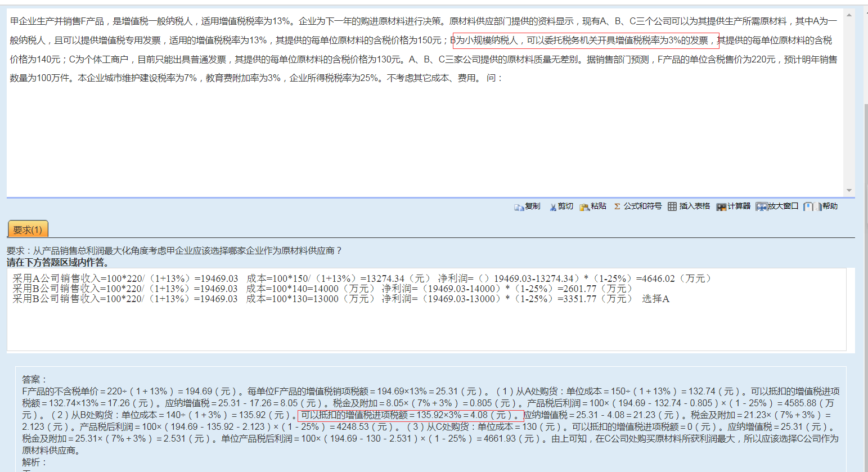Click the question panel scroll-down arrow
Image resolution: width=868 pixels, height=472 pixels.
click(849, 190)
